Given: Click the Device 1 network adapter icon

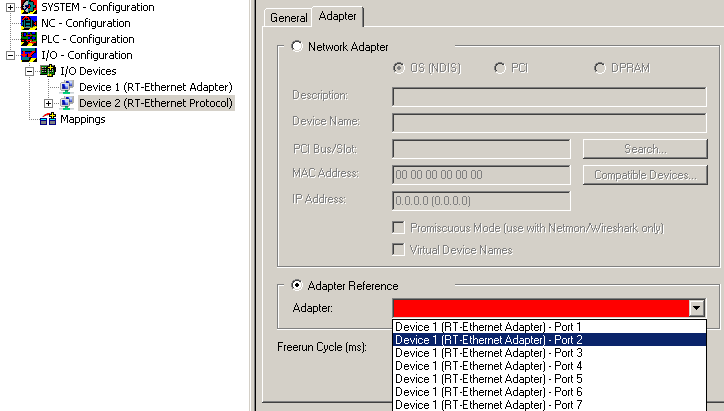Looking at the screenshot, I should [67, 87].
